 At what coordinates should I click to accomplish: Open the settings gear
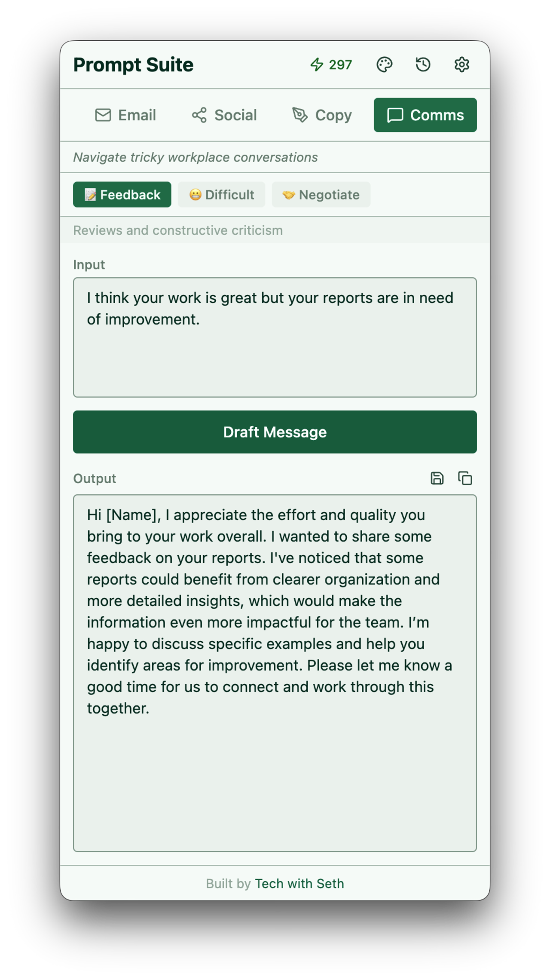(461, 64)
